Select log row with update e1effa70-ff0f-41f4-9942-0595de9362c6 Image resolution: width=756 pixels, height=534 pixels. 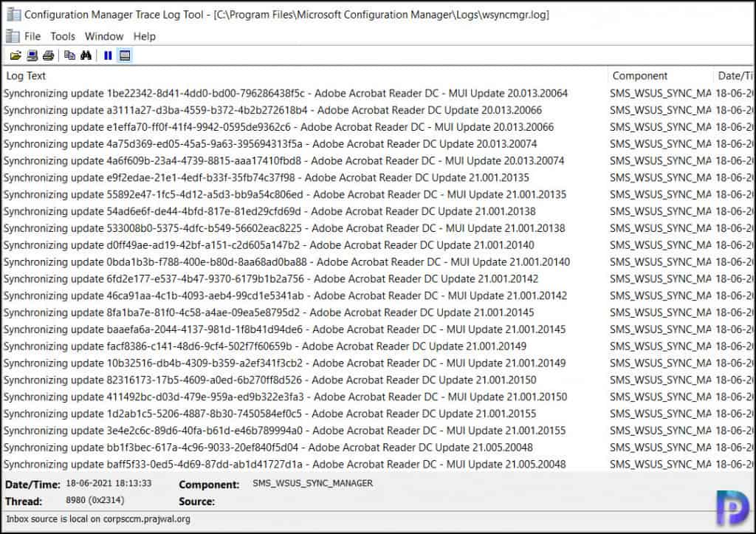tap(377, 127)
